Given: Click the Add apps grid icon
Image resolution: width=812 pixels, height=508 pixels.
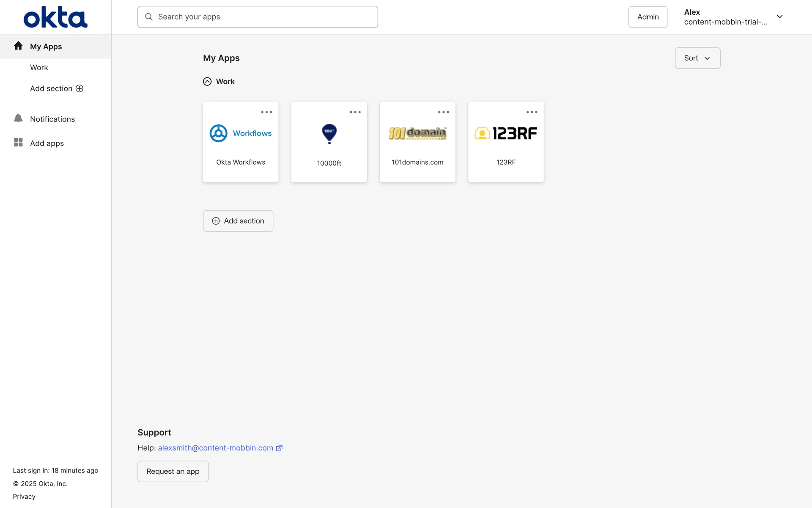Looking at the screenshot, I should pos(18,142).
